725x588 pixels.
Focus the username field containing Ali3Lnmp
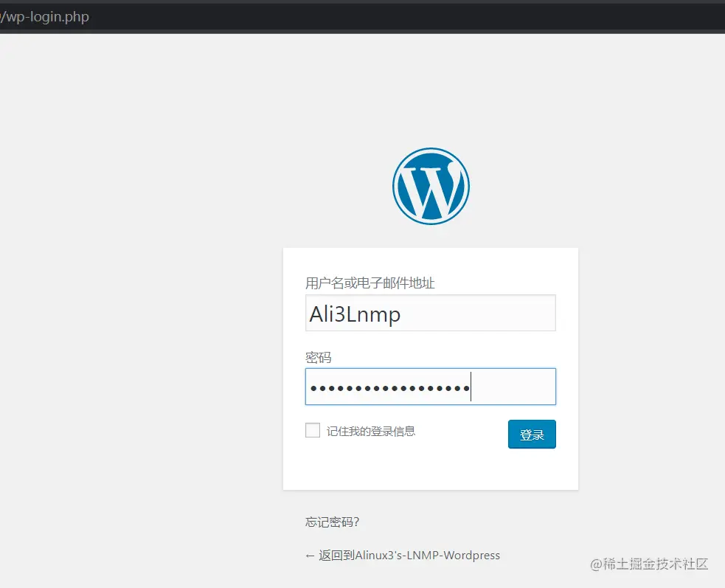[x=431, y=313]
